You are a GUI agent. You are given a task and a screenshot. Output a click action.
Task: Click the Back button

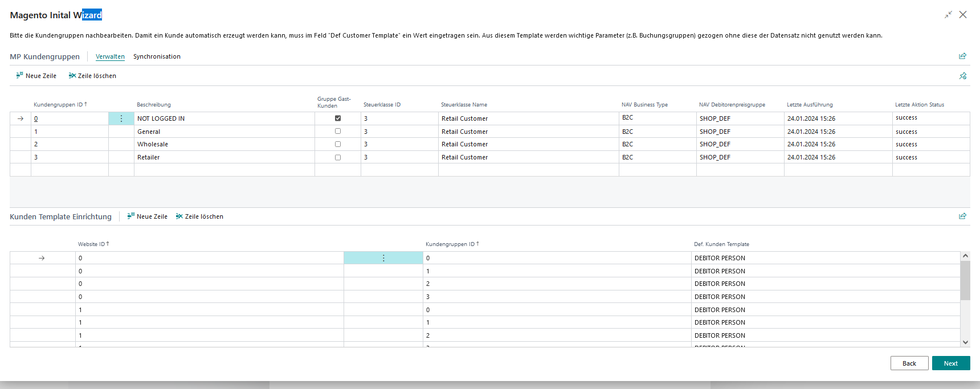tap(909, 363)
